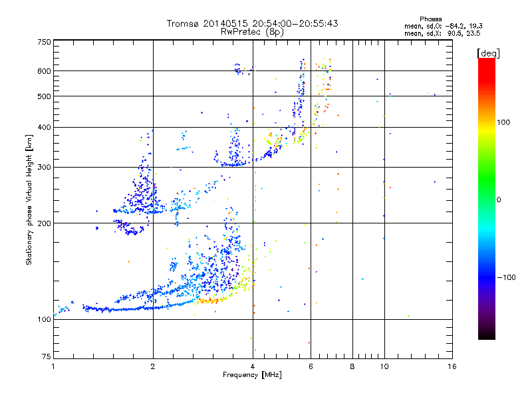Click the x-axis value '8'
Viewport: 532px width, 399px height.
(352, 366)
